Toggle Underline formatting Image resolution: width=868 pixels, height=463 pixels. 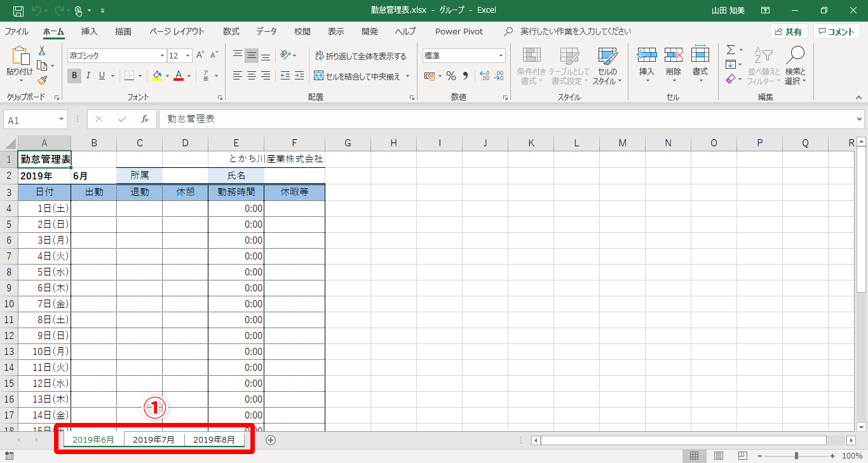click(x=102, y=76)
